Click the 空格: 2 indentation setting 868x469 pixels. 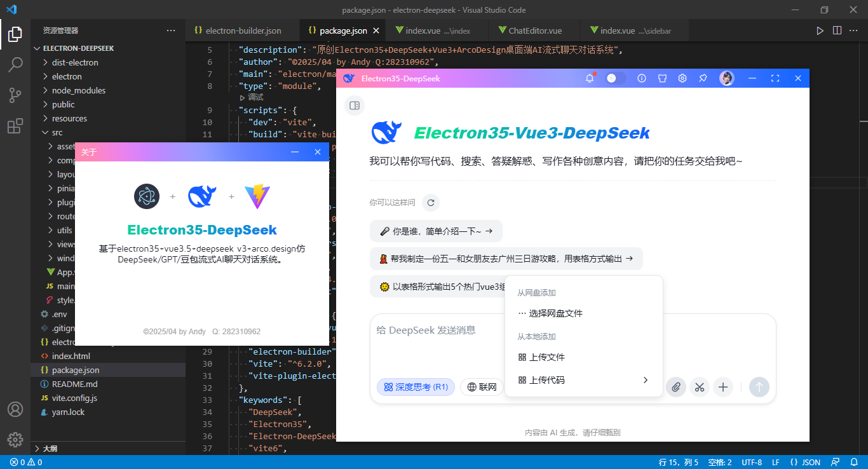[x=720, y=462]
